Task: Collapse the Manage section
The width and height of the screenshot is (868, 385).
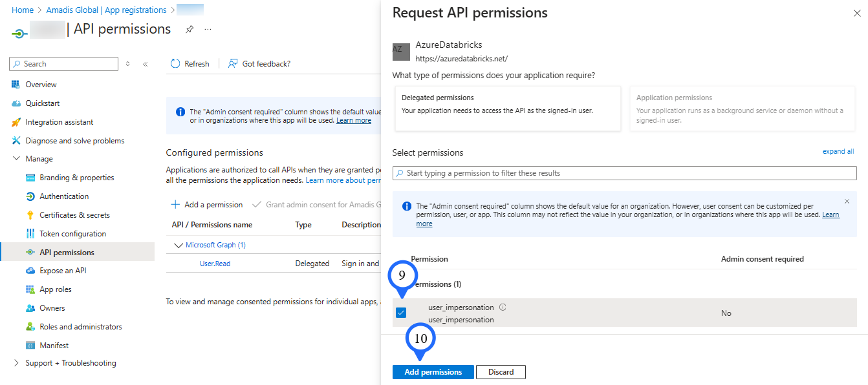Action: 16,159
